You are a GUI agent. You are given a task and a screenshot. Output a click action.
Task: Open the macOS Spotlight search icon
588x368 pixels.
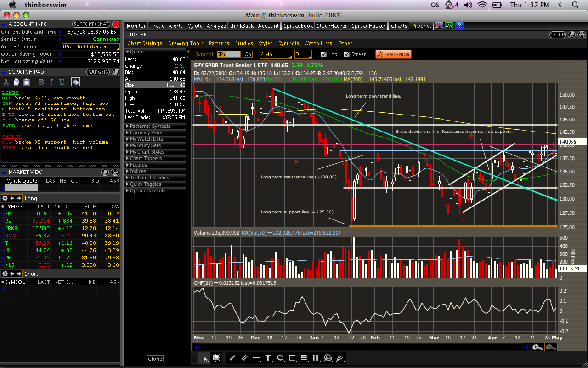[x=575, y=5]
